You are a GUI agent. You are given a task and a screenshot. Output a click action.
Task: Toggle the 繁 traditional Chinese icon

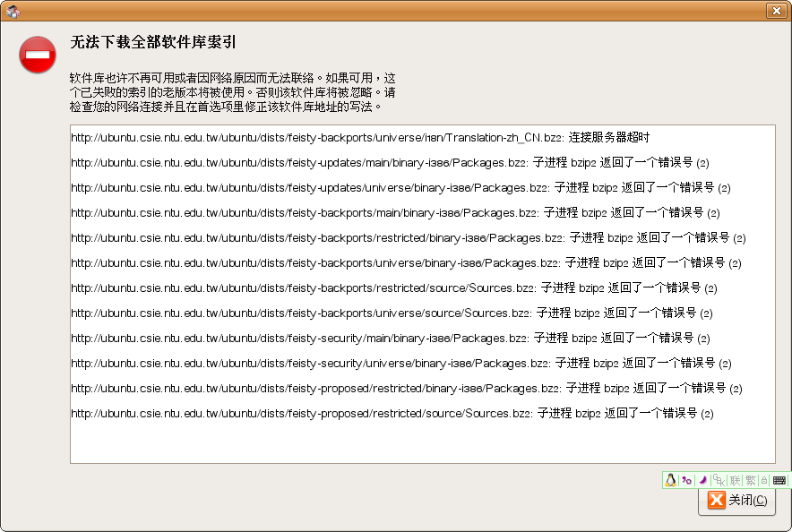pyautogui.click(x=751, y=480)
